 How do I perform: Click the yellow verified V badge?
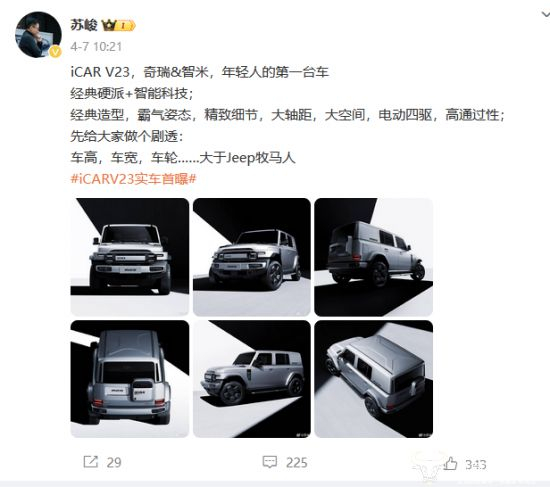[x=55, y=52]
